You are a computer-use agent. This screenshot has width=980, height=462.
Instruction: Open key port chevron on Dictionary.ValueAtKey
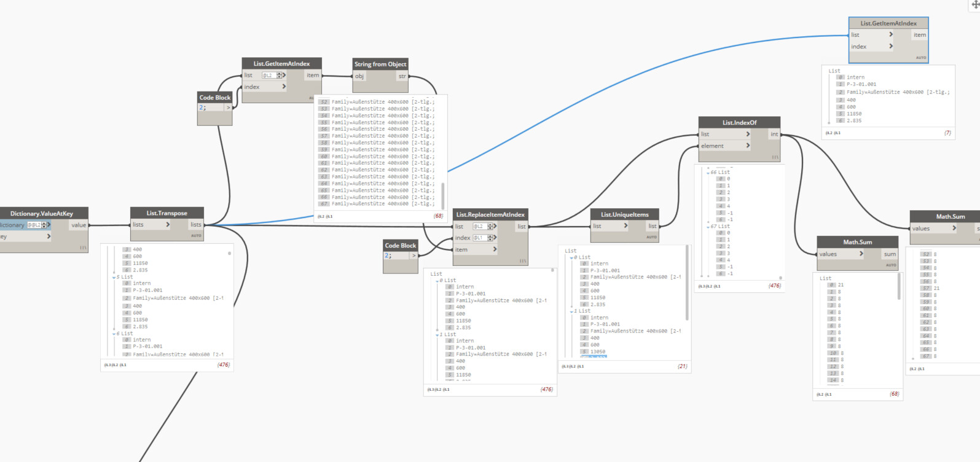(49, 237)
